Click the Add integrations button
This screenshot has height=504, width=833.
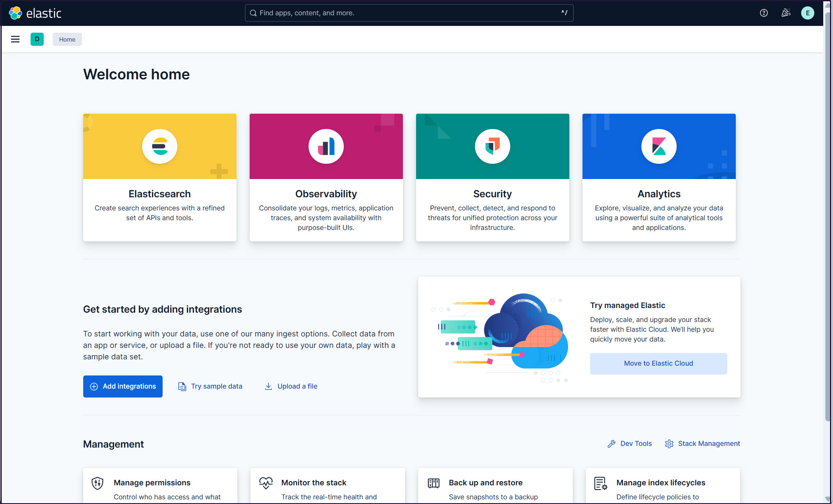click(x=123, y=386)
